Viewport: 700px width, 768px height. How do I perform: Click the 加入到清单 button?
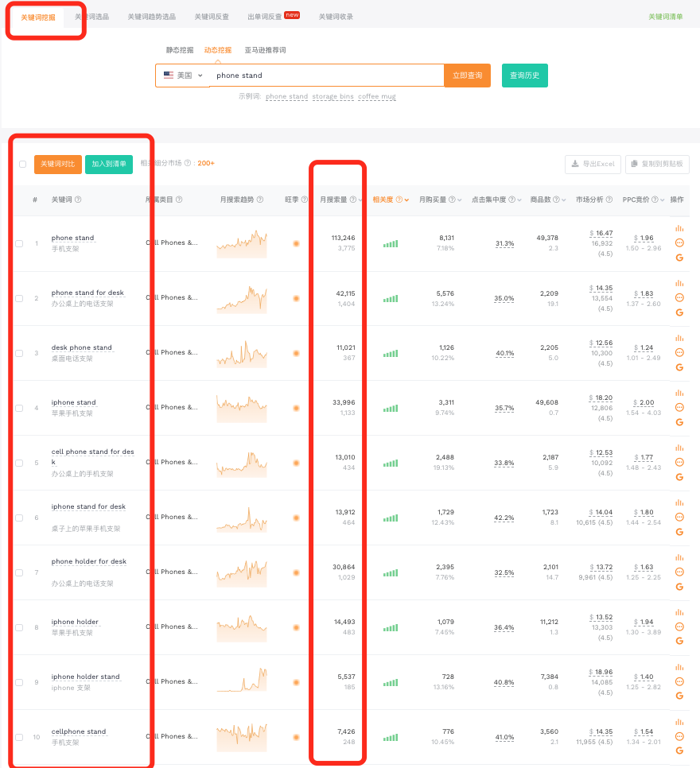(109, 164)
